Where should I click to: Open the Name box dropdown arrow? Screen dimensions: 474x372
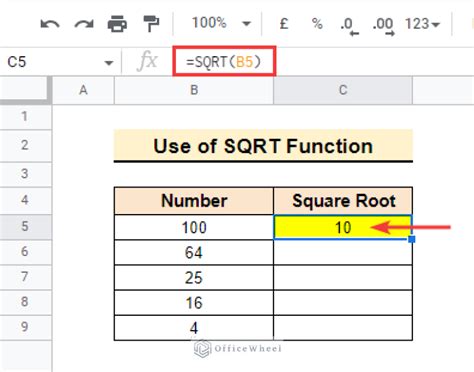coord(109,63)
